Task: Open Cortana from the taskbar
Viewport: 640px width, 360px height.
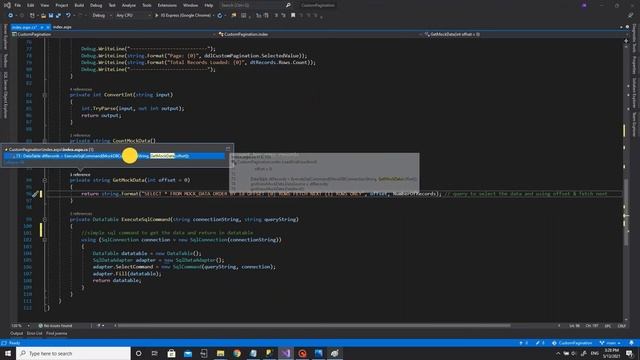Action: [138, 353]
